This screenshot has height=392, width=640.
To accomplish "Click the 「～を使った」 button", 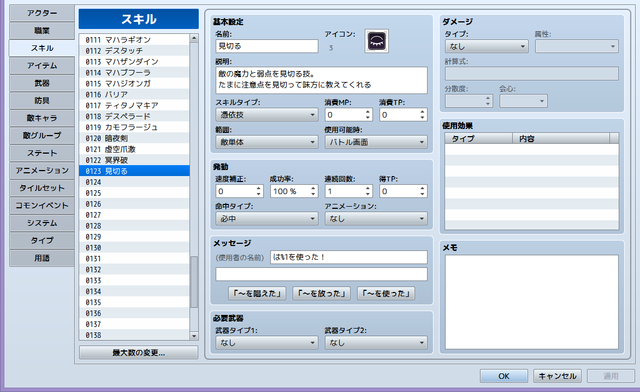I will [x=386, y=294].
